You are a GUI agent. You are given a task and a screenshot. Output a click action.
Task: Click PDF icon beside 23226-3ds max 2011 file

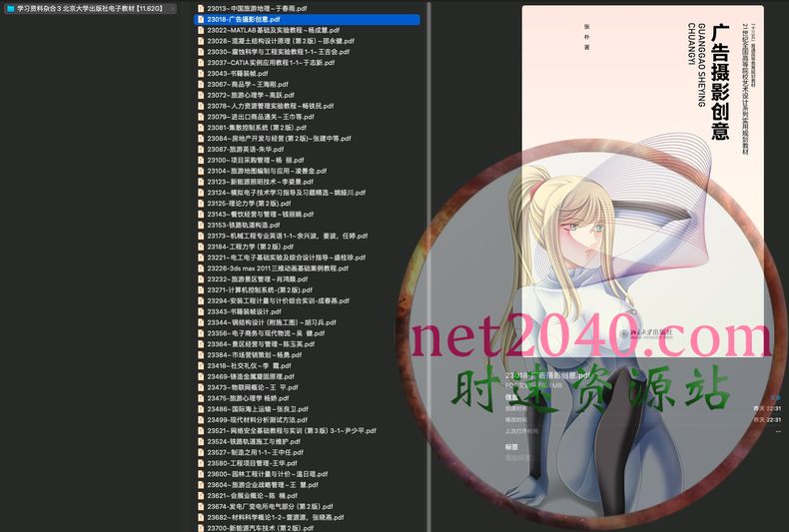pos(199,268)
